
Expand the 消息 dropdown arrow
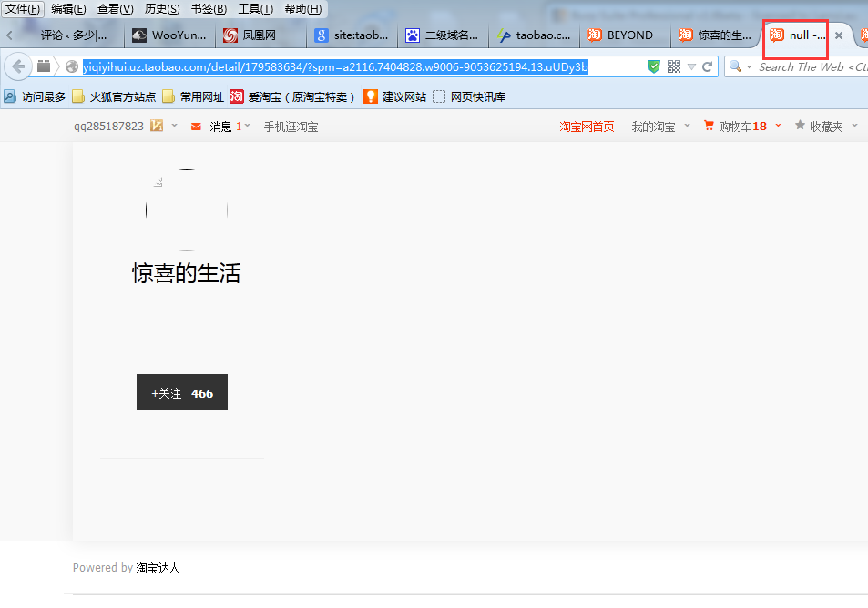(x=248, y=126)
